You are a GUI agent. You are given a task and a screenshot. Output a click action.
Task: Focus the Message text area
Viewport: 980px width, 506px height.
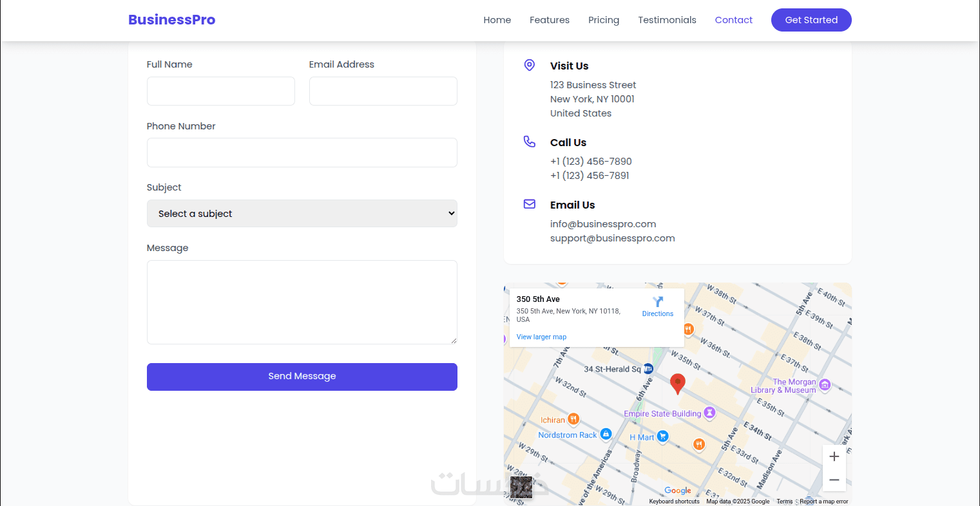pyautogui.click(x=302, y=302)
